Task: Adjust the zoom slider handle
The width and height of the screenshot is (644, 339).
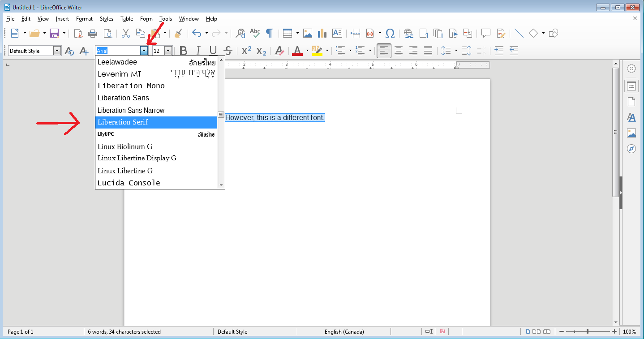Action: pyautogui.click(x=587, y=331)
